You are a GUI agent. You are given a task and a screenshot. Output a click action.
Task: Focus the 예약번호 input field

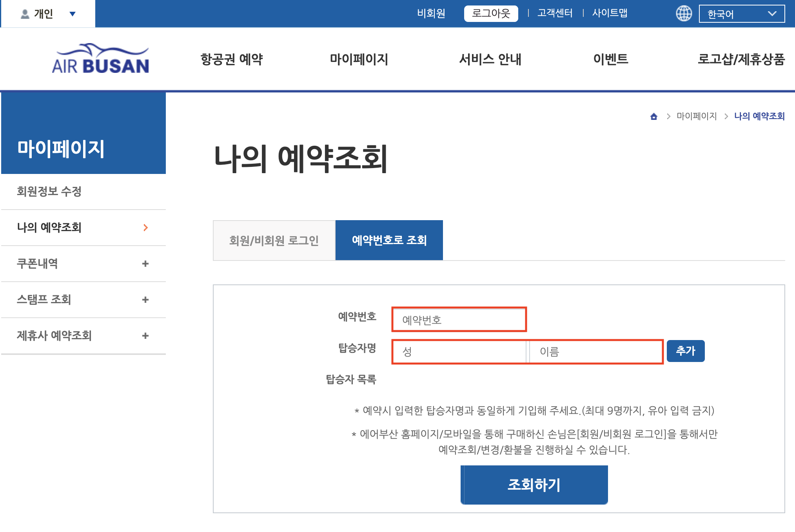pyautogui.click(x=459, y=320)
